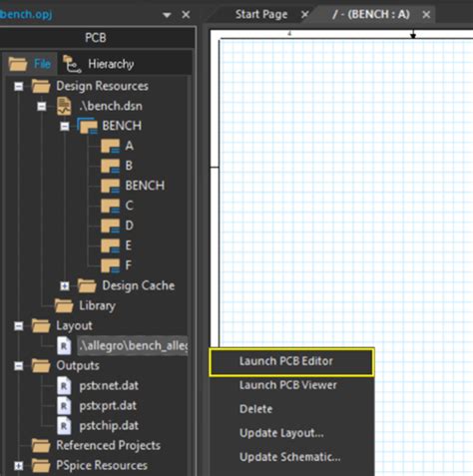Click the allegro board file icon

64,345
